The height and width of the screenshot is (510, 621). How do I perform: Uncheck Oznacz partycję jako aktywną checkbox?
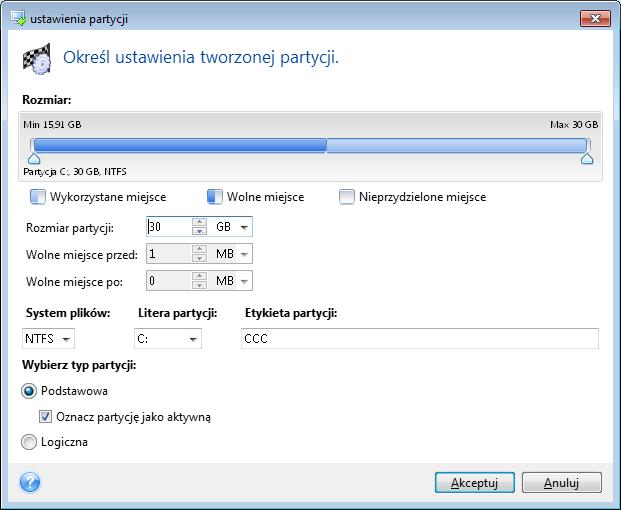click(45, 417)
